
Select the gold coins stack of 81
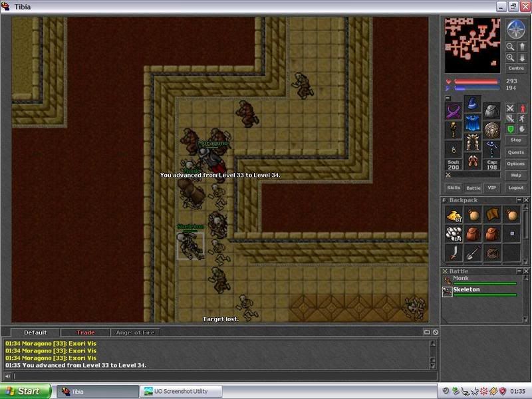click(454, 215)
